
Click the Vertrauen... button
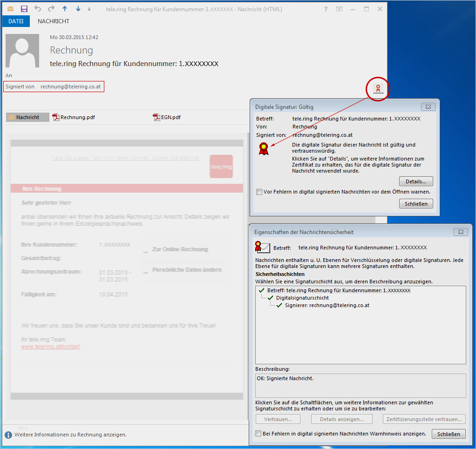click(278, 419)
